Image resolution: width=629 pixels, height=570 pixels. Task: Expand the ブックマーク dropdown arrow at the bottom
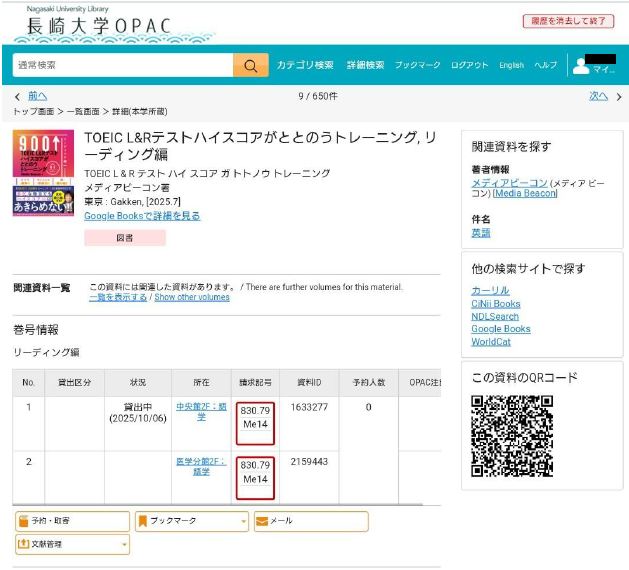click(243, 521)
